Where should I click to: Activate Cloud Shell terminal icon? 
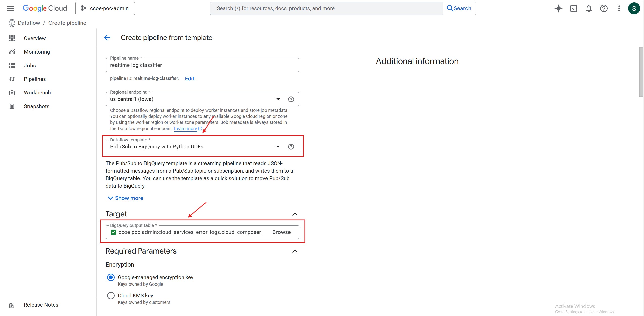click(x=574, y=8)
